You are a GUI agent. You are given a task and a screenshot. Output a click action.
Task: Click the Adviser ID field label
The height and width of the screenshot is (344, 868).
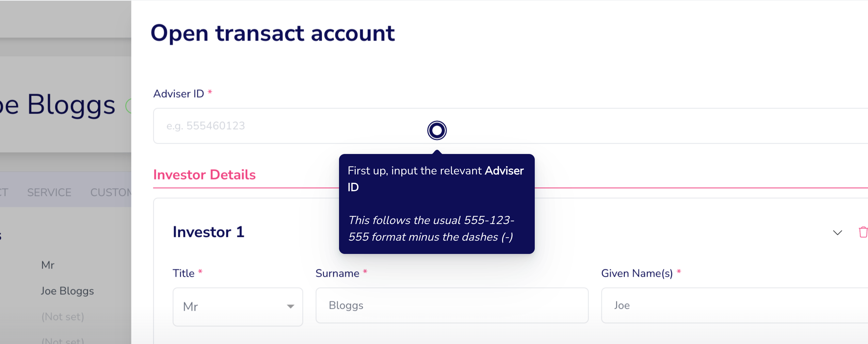click(x=179, y=93)
